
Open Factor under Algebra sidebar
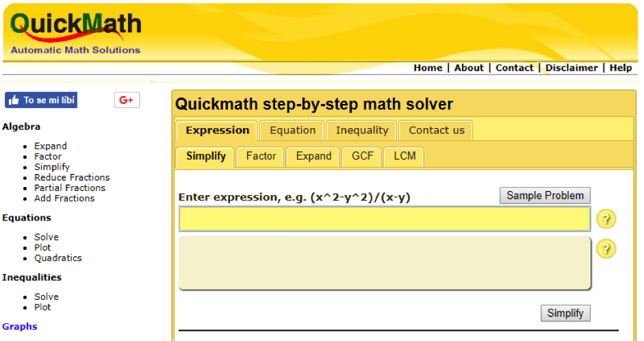pos(48,157)
